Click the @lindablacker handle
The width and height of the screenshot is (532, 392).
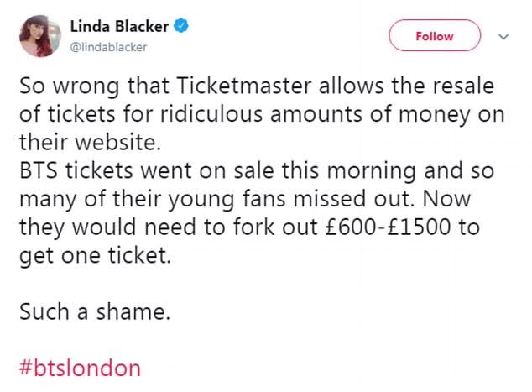(x=108, y=47)
